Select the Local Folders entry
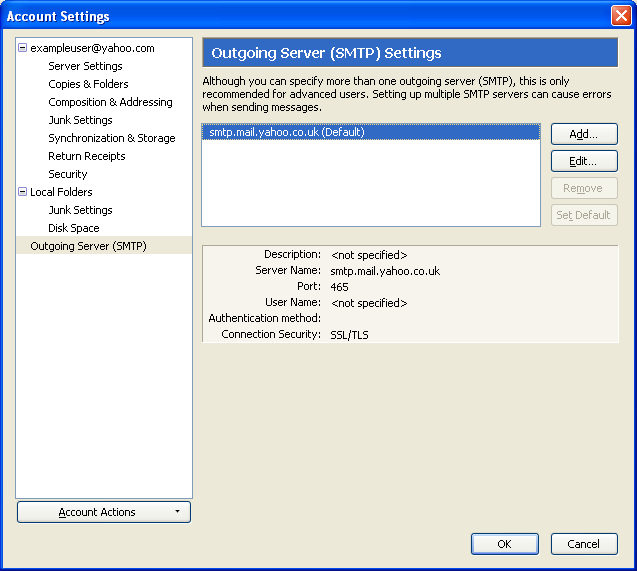The height and width of the screenshot is (571, 637). (x=61, y=192)
